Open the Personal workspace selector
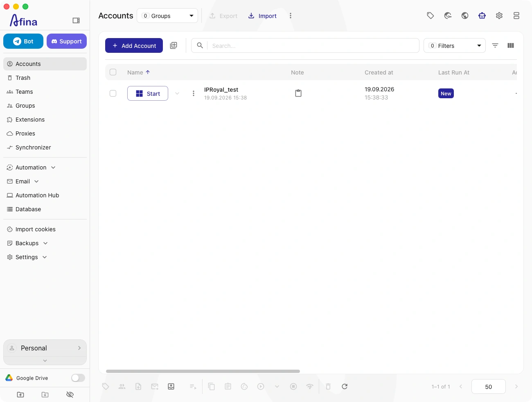This screenshot has width=532, height=402. pos(45,348)
